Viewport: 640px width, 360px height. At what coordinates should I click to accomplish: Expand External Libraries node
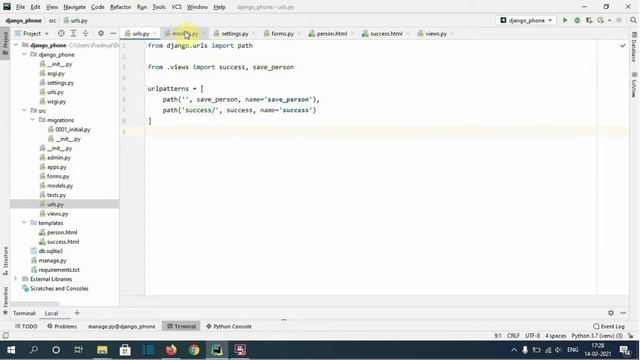click(16, 279)
